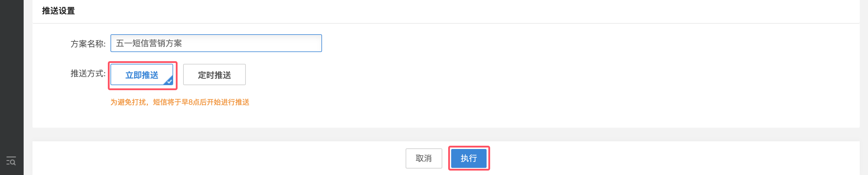The height and width of the screenshot is (175, 868).
Task: Choose the 定时推送 scheduled push option
Action: (x=214, y=74)
